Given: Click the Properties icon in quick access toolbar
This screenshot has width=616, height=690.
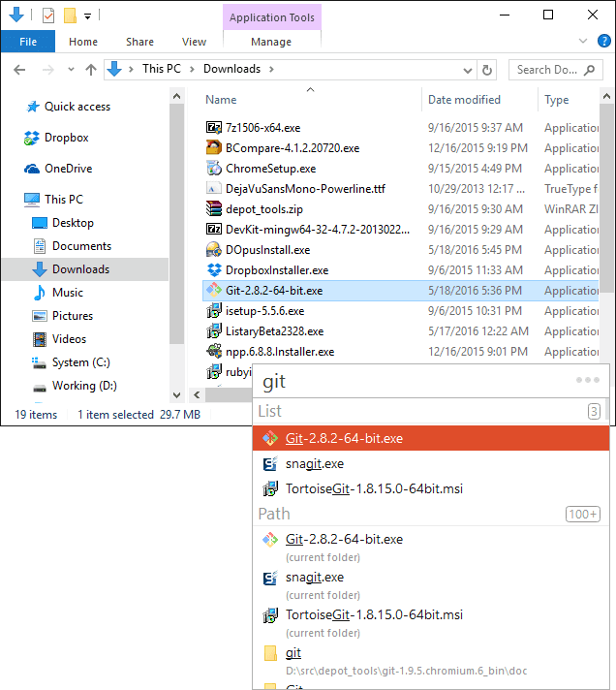Looking at the screenshot, I should [x=48, y=16].
